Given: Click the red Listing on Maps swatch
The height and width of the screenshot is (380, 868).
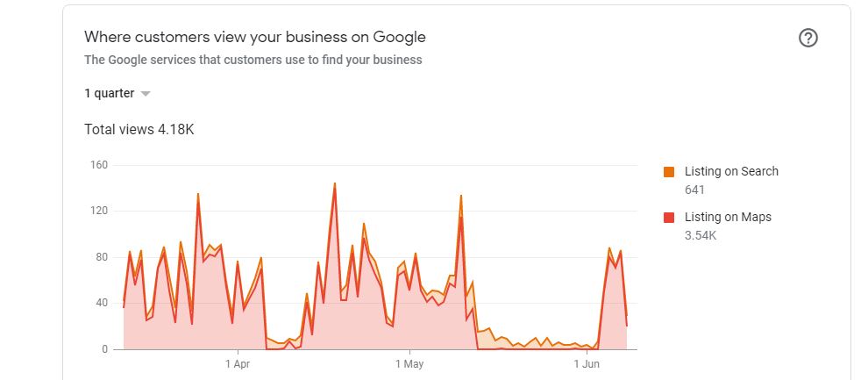Looking at the screenshot, I should [x=669, y=218].
